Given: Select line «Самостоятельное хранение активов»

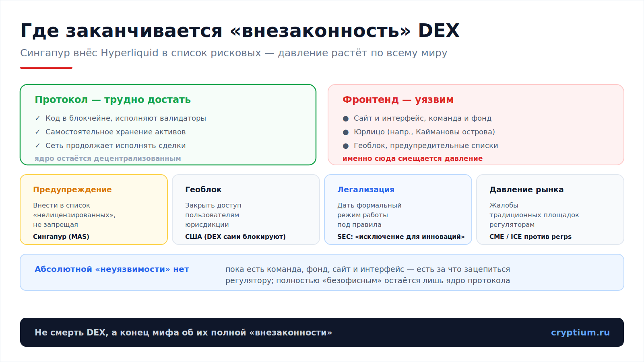Looking at the screenshot, I should click(116, 132).
